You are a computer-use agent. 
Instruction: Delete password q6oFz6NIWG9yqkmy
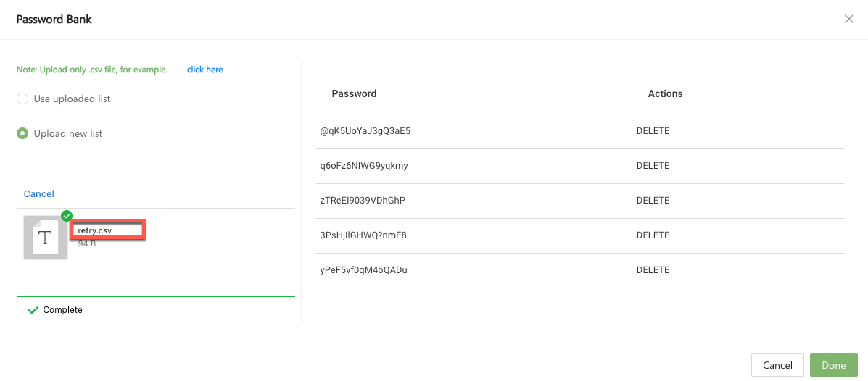click(x=653, y=166)
